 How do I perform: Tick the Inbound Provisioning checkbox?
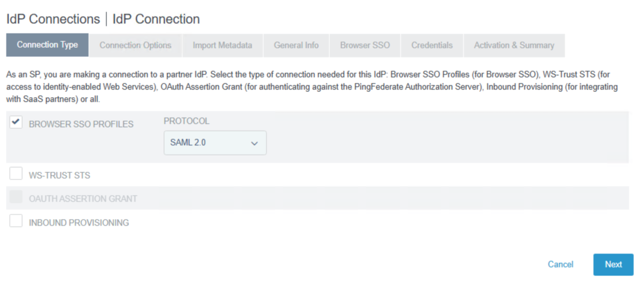[x=16, y=221]
